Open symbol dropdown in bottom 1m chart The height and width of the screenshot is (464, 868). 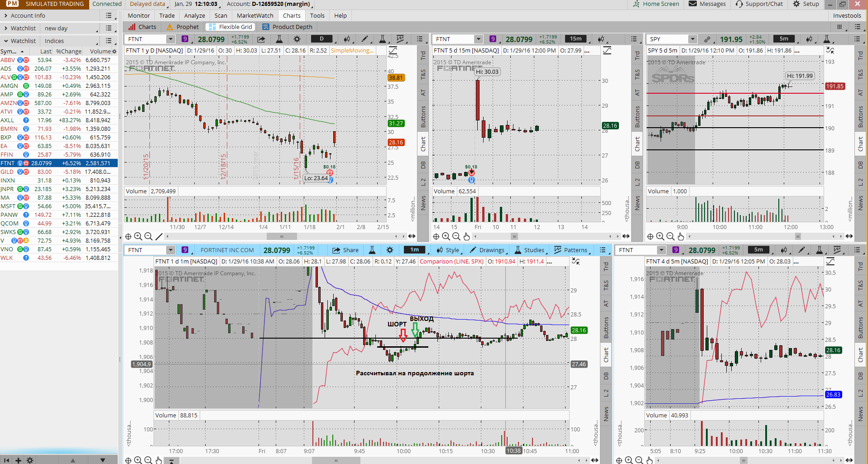[170, 250]
